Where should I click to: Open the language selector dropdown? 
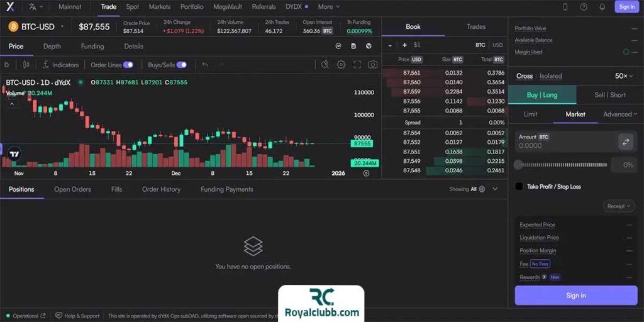coord(36,6)
